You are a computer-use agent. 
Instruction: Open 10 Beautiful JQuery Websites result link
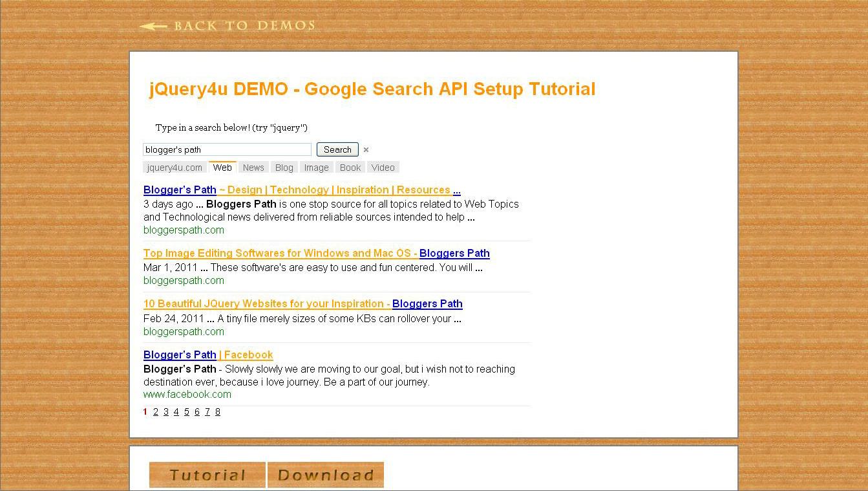pos(303,304)
